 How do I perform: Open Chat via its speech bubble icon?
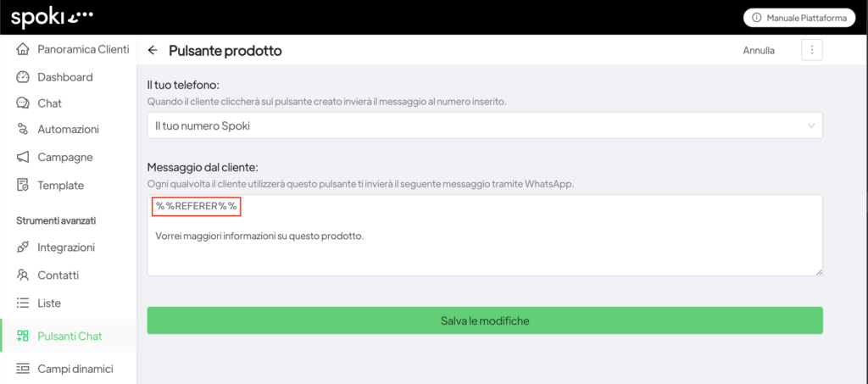click(23, 103)
